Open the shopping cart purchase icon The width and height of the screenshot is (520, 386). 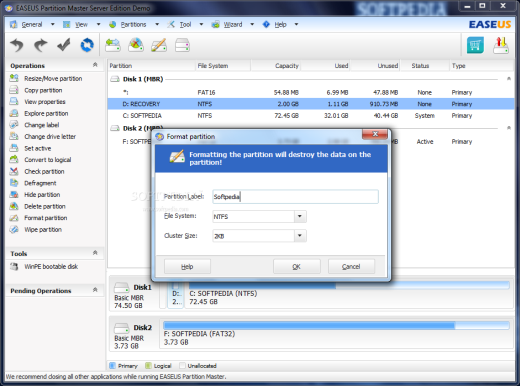(475, 45)
